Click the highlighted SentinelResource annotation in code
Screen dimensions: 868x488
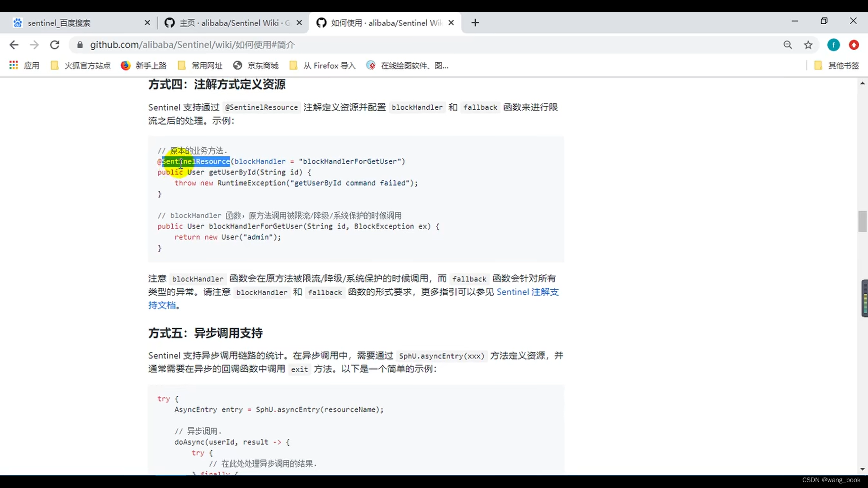[x=196, y=161]
